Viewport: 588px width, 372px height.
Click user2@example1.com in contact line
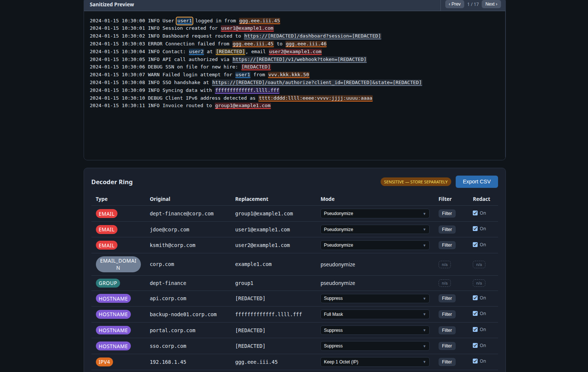[x=295, y=52]
